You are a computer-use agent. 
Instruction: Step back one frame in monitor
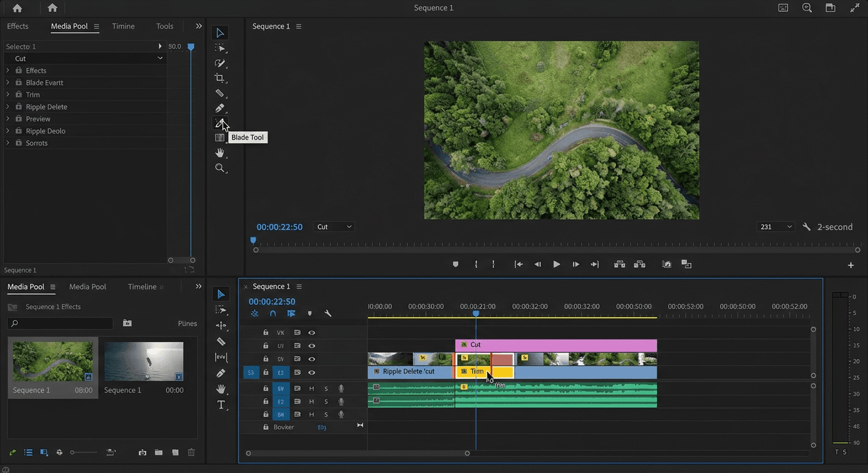click(x=538, y=264)
